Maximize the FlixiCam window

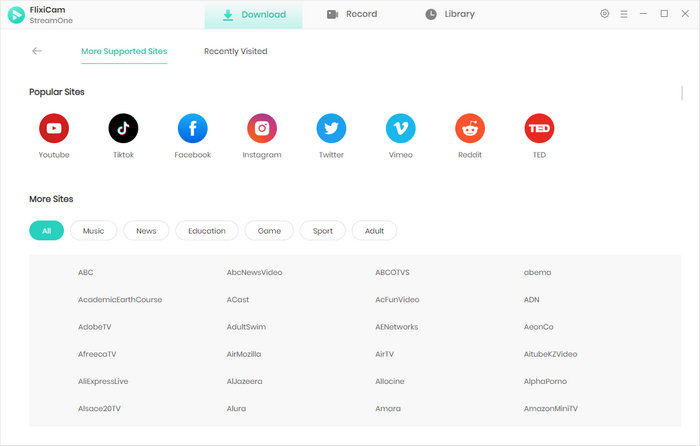(664, 14)
